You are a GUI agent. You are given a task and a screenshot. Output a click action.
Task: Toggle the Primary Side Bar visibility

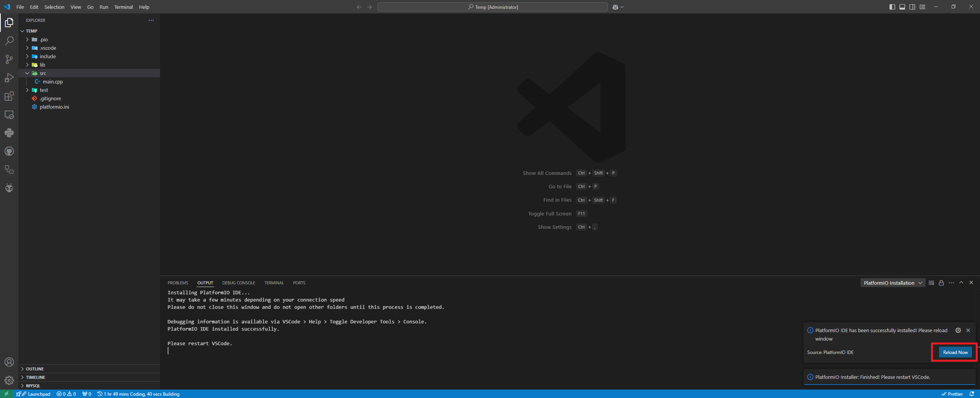(892, 7)
